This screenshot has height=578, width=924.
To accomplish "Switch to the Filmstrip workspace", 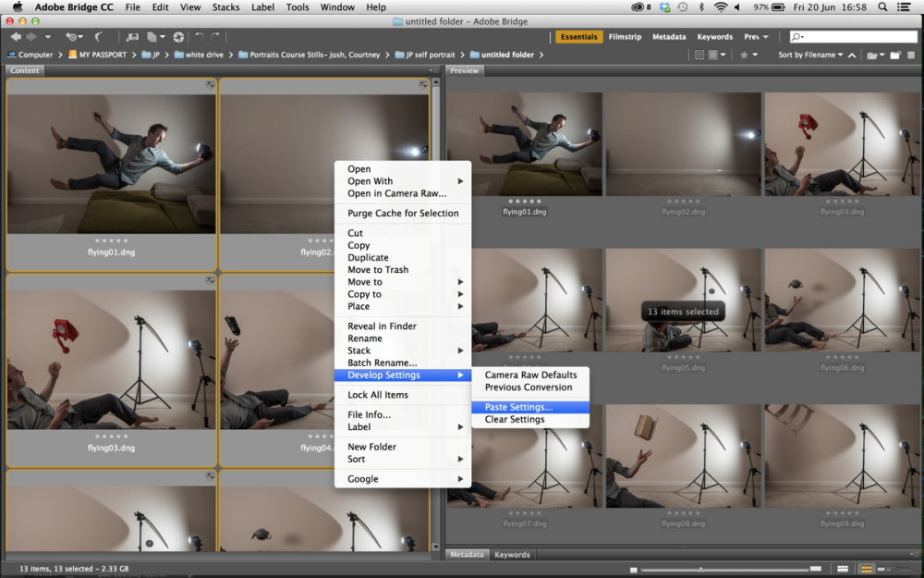I will coord(625,37).
